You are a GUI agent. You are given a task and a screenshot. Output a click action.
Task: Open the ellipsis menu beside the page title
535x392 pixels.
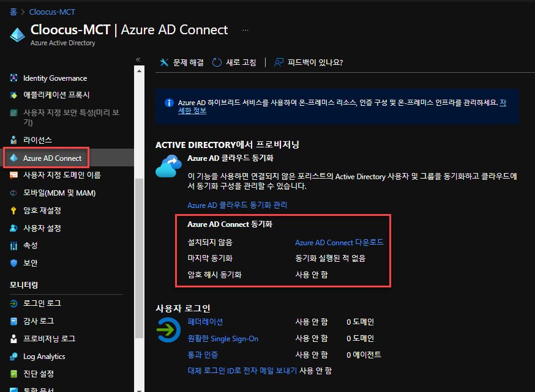[x=245, y=31]
